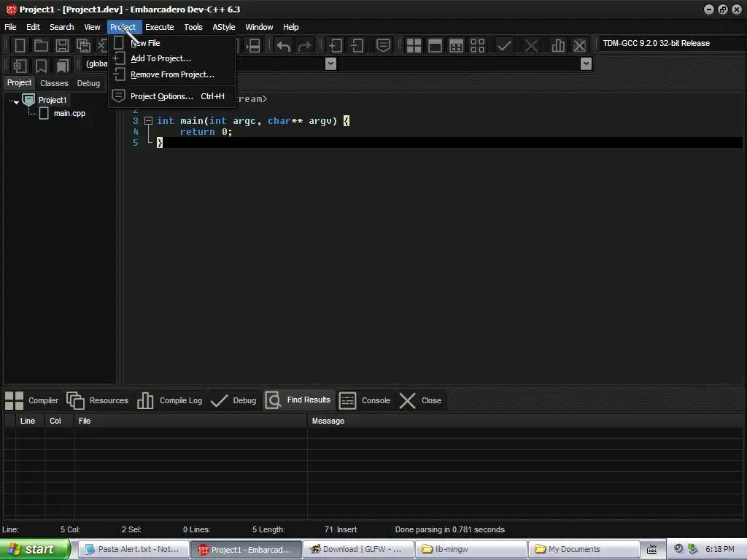This screenshot has width=747, height=560.
Task: Open the Tools menu
Action: click(x=193, y=27)
